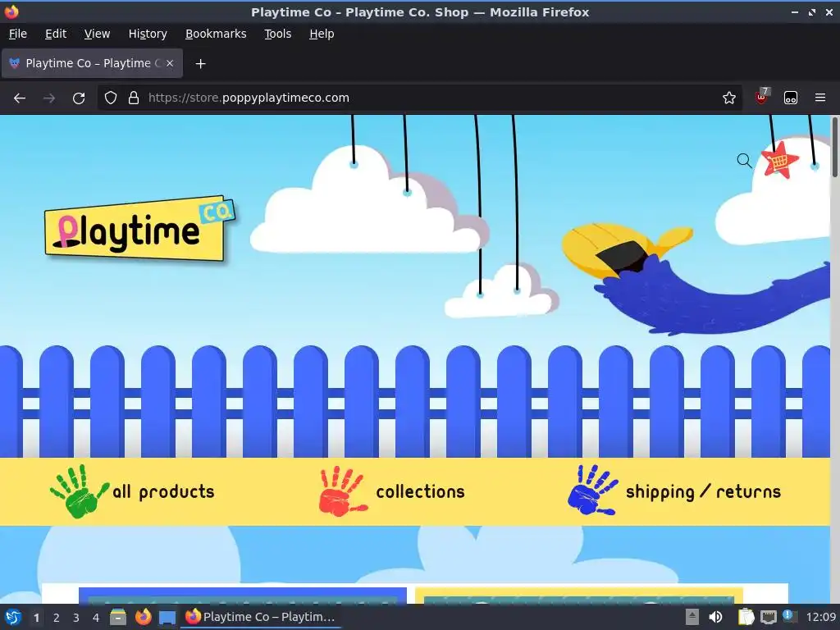Click the 12:09 clock in the taskbar
Image resolution: width=840 pixels, height=630 pixels.
[x=821, y=617]
